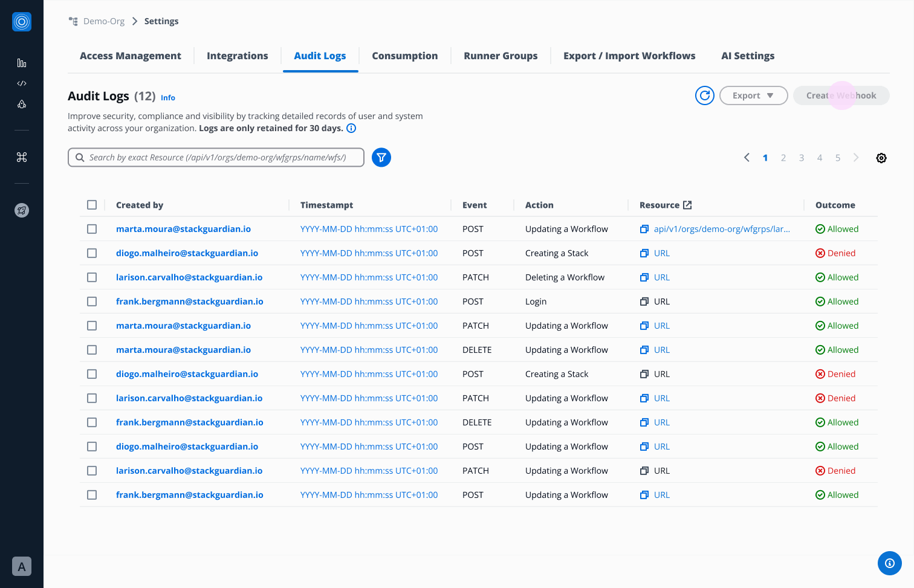914x588 pixels.
Task: Open the Dashboard panel from the sidebar
Action: click(22, 62)
